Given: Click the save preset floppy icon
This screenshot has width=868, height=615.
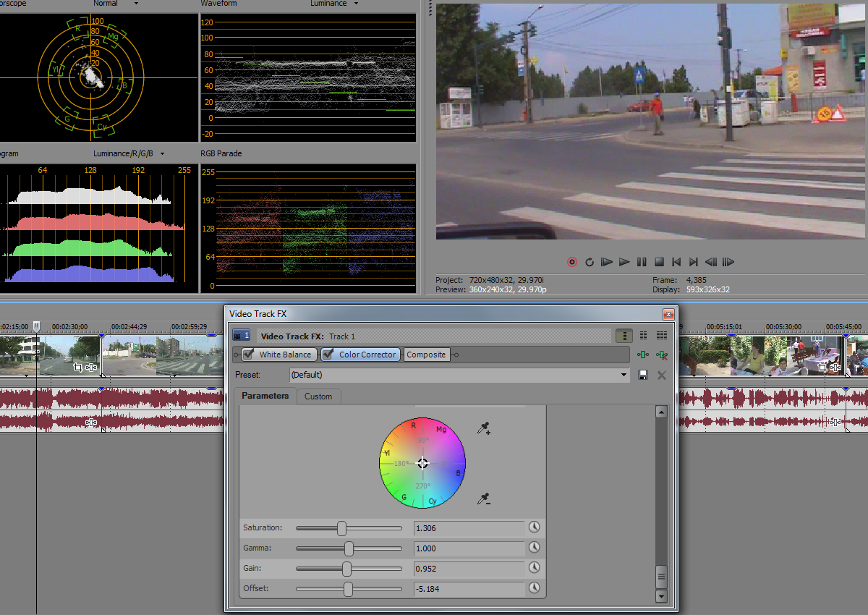Looking at the screenshot, I should [643, 375].
